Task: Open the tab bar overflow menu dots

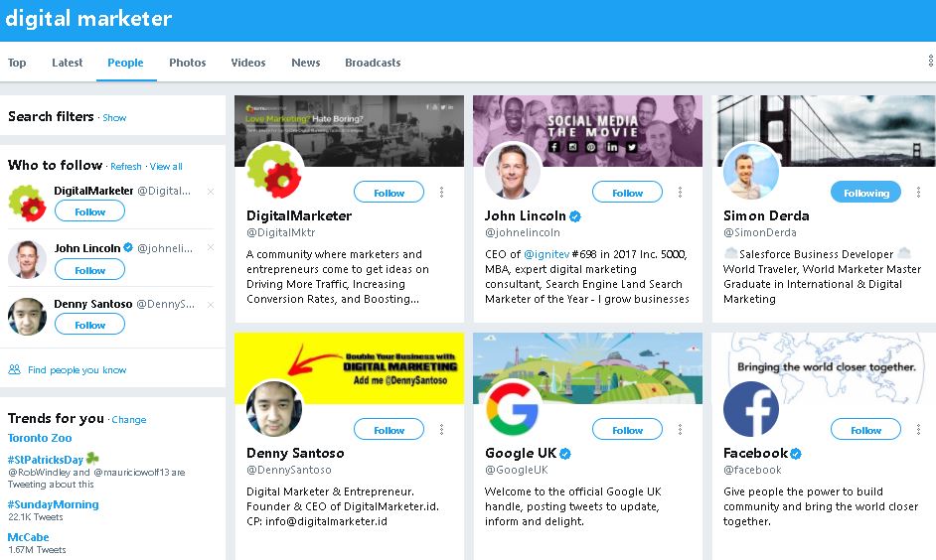Action: [930, 61]
